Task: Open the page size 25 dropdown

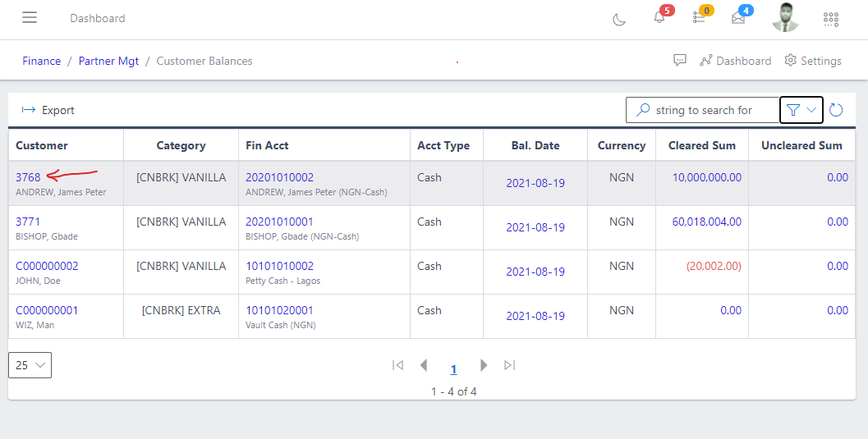Action: (30, 365)
